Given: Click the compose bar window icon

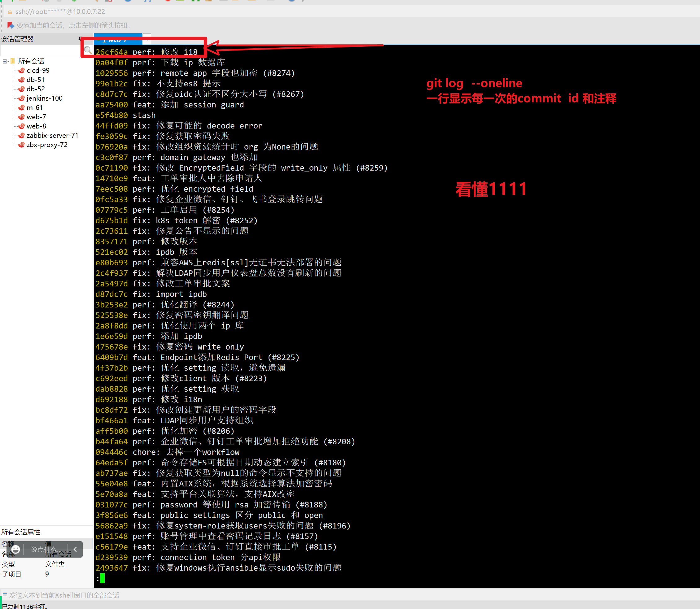Looking at the screenshot, I should tap(5, 595).
